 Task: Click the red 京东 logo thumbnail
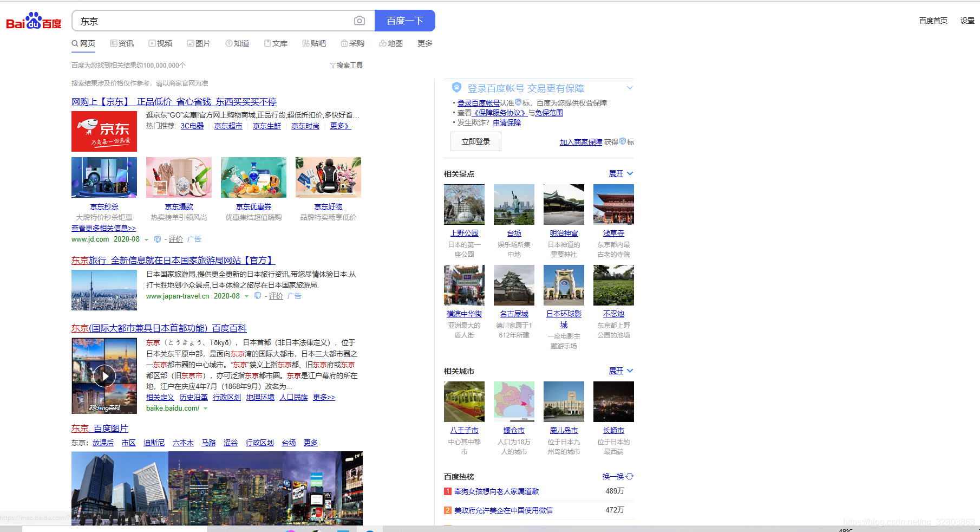(x=104, y=131)
